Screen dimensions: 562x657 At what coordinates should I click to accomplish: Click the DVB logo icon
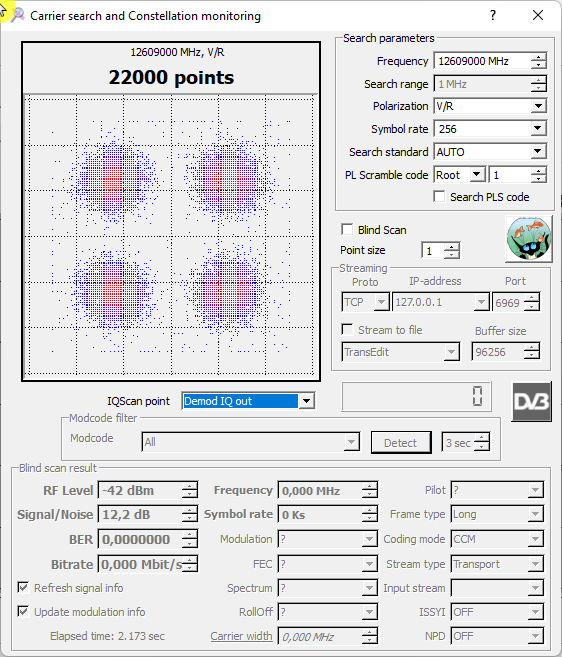click(x=531, y=402)
